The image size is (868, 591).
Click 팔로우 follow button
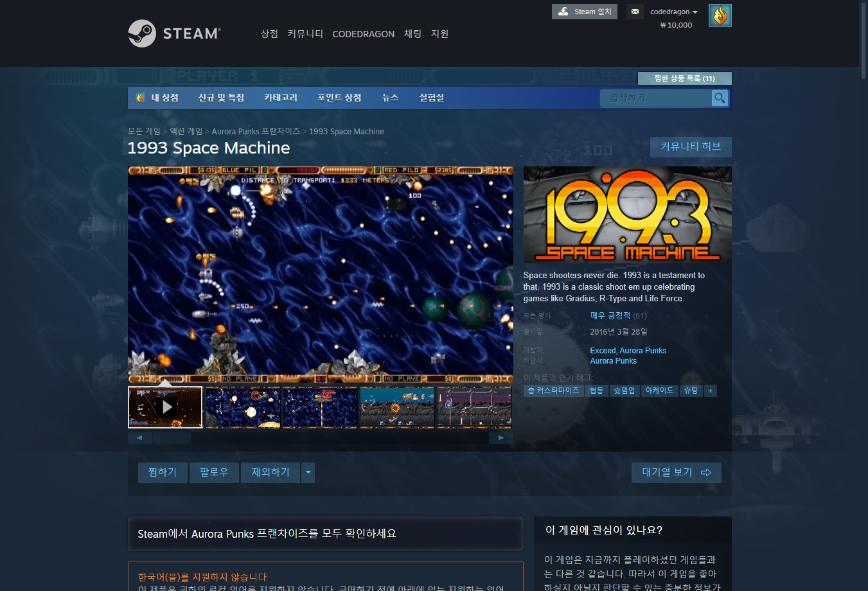(x=214, y=473)
